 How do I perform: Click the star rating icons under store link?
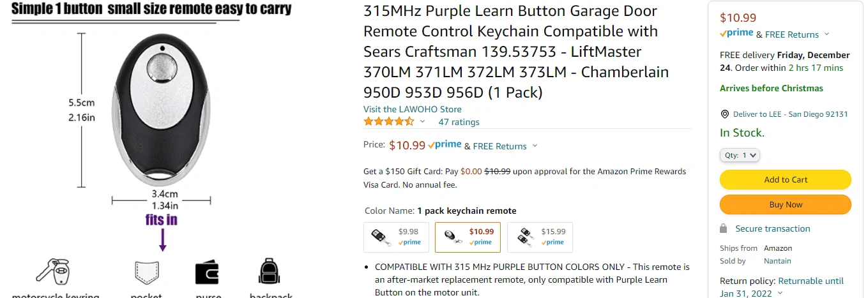point(389,121)
